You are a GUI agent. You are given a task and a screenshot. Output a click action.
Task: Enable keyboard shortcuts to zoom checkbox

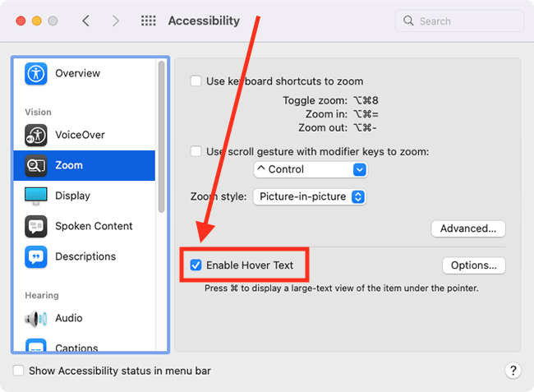tap(196, 81)
